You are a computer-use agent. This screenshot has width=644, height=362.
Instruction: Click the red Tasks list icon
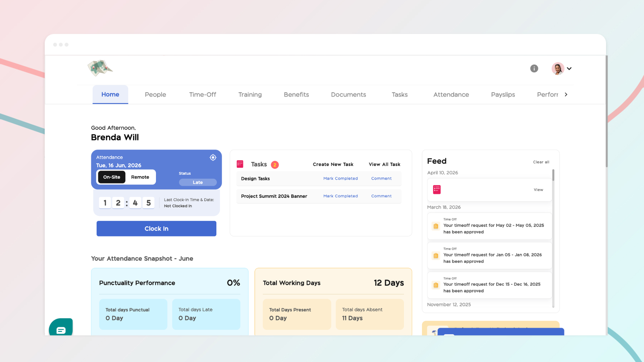[x=240, y=164]
